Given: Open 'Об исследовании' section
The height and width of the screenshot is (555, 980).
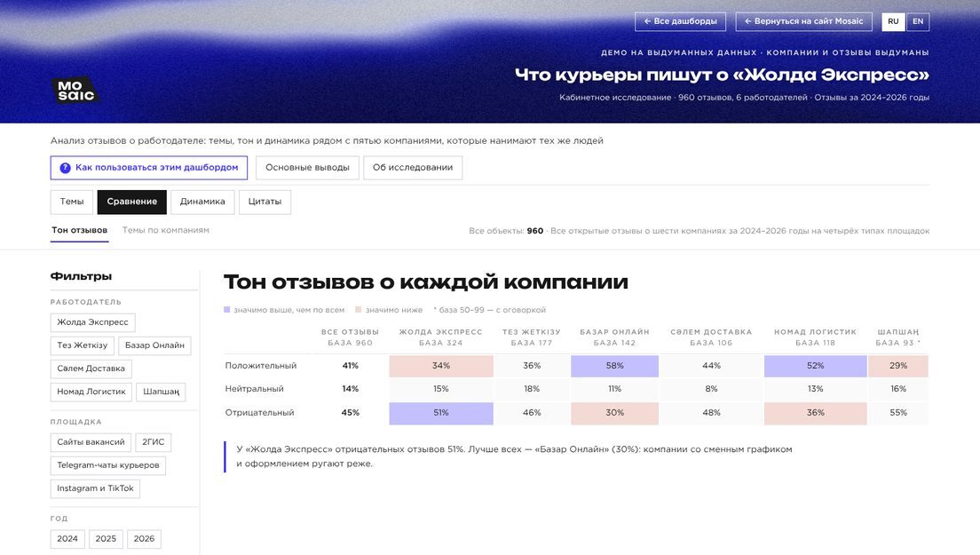Looking at the screenshot, I should coord(413,168).
